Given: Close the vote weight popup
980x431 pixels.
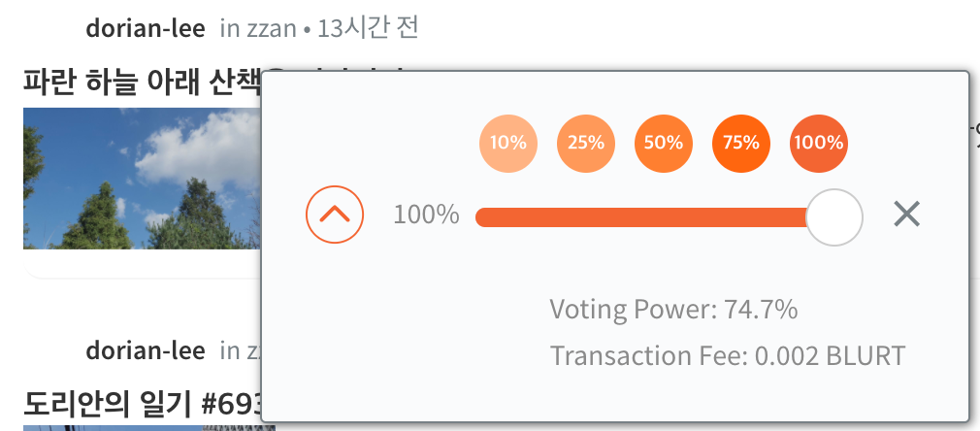Looking at the screenshot, I should point(906,215).
